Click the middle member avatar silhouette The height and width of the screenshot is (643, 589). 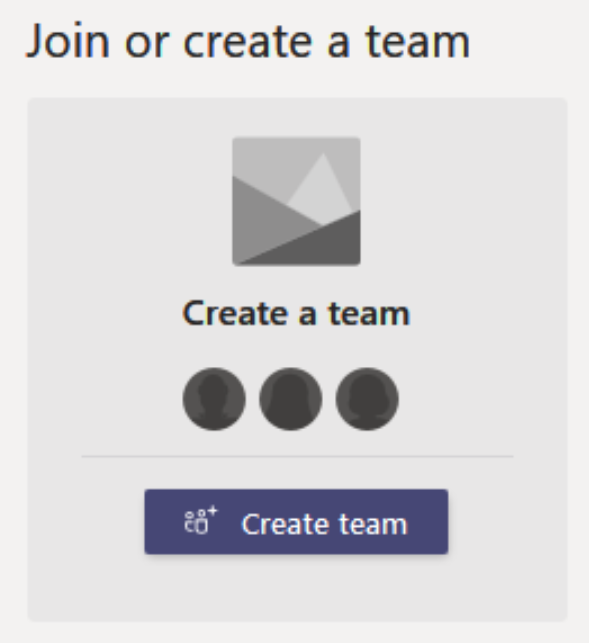pos(290,399)
